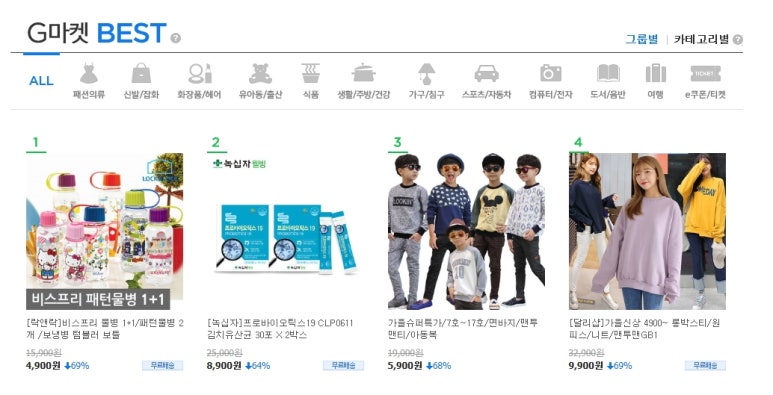The height and width of the screenshot is (395, 773).
Task: Open the rank 1 water bottle thumbnail
Action: (105, 231)
